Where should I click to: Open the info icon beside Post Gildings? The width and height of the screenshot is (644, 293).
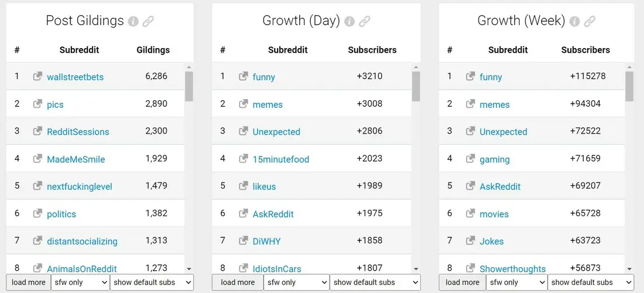(133, 21)
